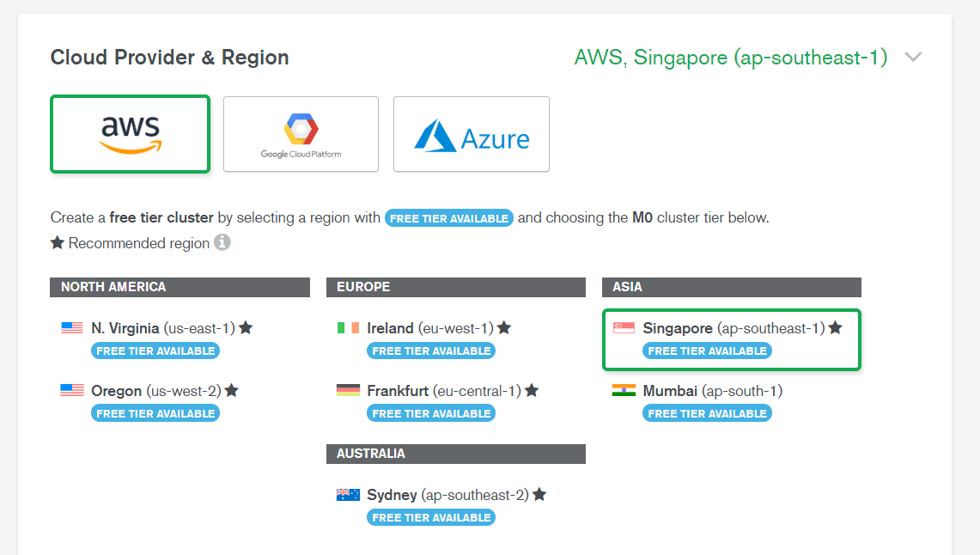Image resolution: width=980 pixels, height=555 pixels.
Task: Click the star icon next to Ireland
Action: tap(504, 327)
